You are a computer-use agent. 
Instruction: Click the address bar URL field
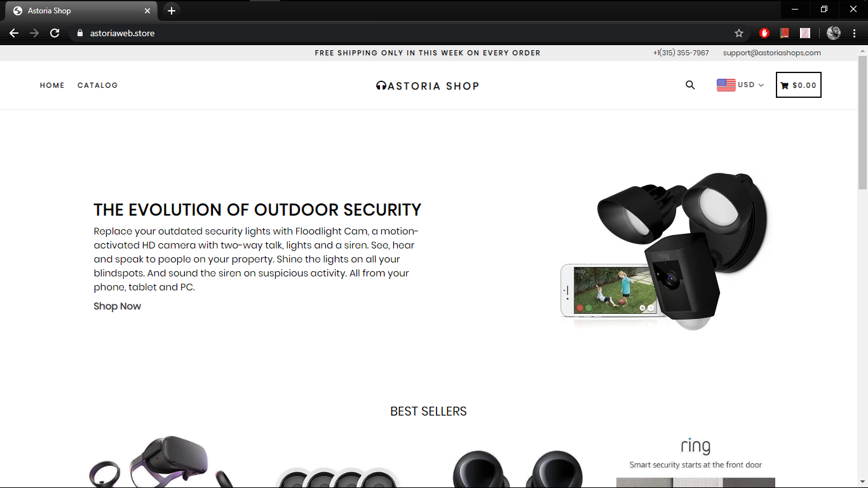click(407, 33)
